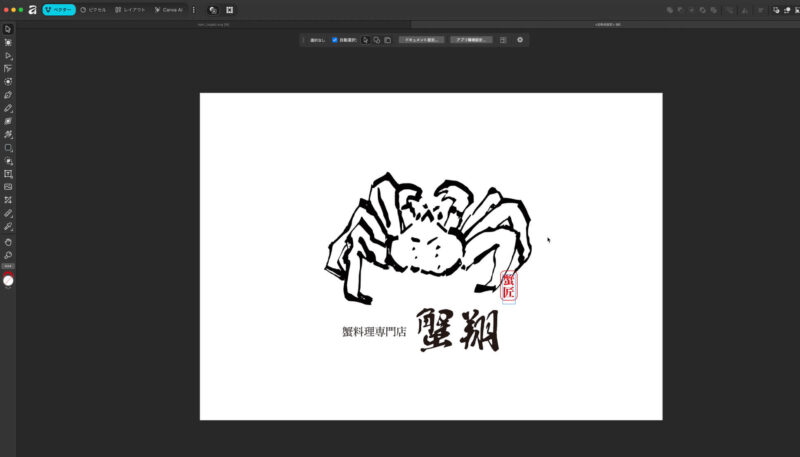
Task: Click the square frame icon beside persona tabs
Action: tap(230, 10)
